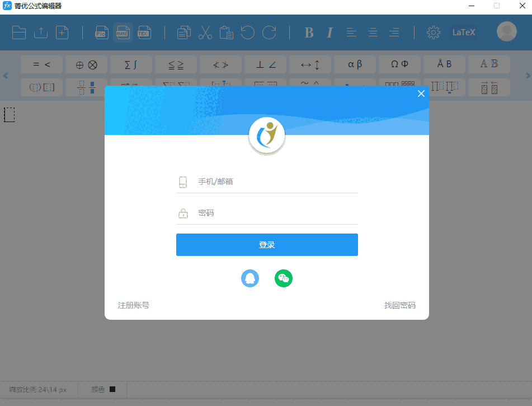The height and width of the screenshot is (406, 532).
Task: Toggle italic formatting
Action: point(329,32)
